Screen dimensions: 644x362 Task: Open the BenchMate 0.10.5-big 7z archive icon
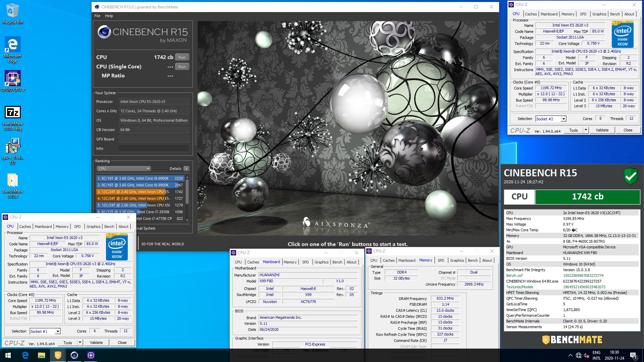click(x=13, y=118)
